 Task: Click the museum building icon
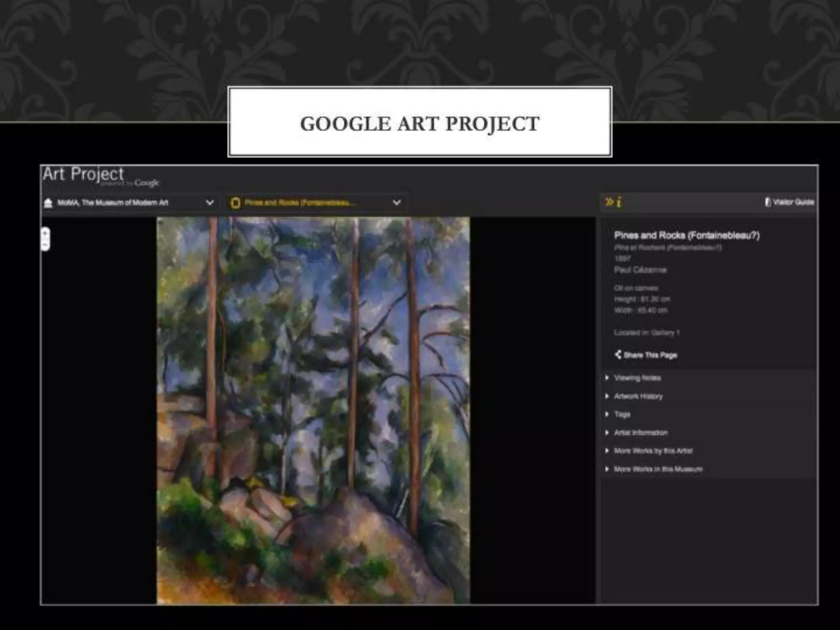point(48,203)
